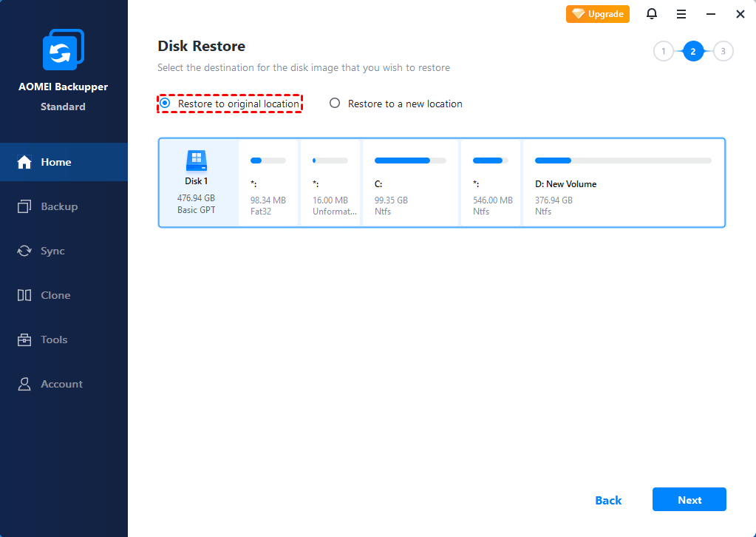Screen dimensions: 756x537
Task: Select the 16.00 MB Unformatted partition
Action: [x=330, y=183]
